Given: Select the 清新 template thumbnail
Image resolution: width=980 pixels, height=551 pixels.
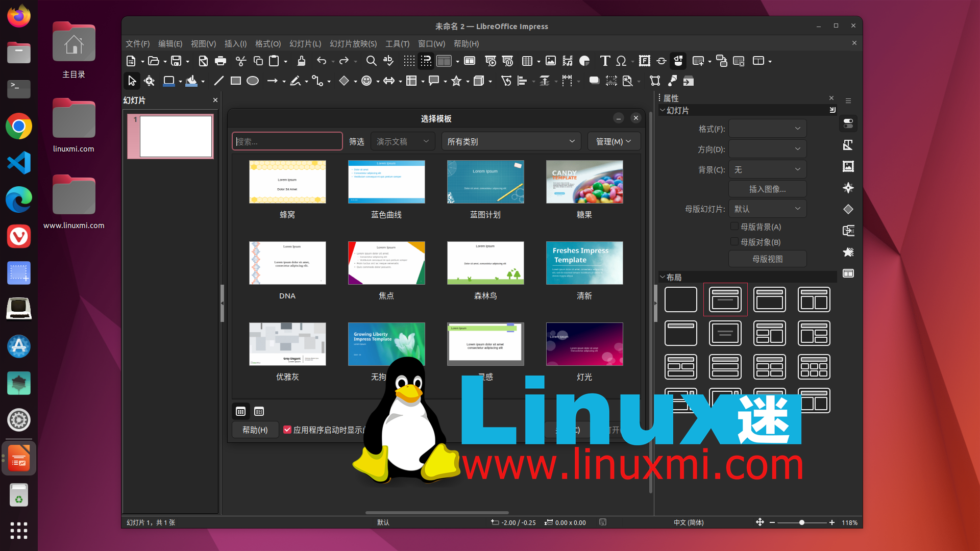Looking at the screenshot, I should point(584,263).
